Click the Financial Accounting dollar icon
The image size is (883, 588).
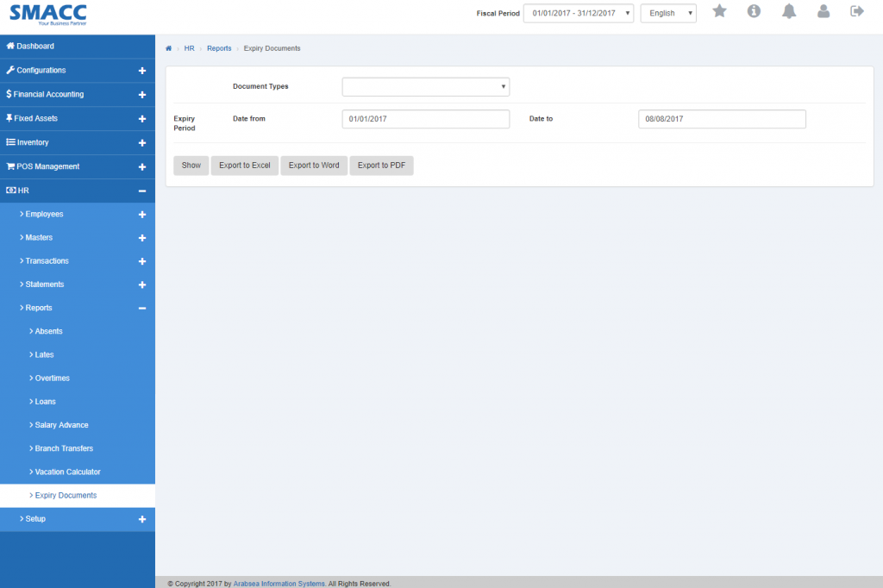coord(8,94)
